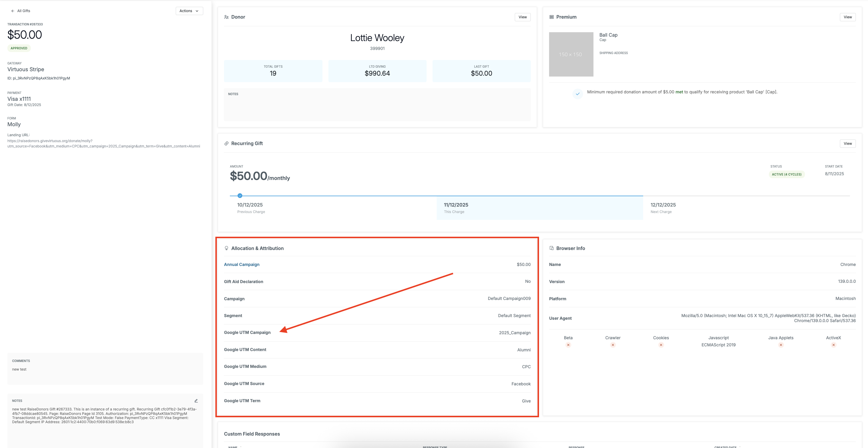The image size is (868, 448).
Task: Click the Total Gifts stat card
Action: [x=273, y=71]
